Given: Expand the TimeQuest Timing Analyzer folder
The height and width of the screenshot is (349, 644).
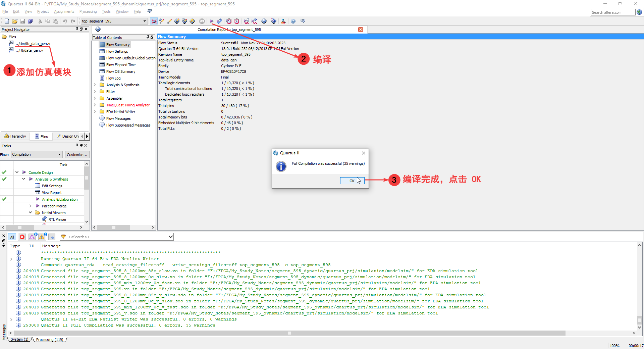Looking at the screenshot, I should pos(95,105).
